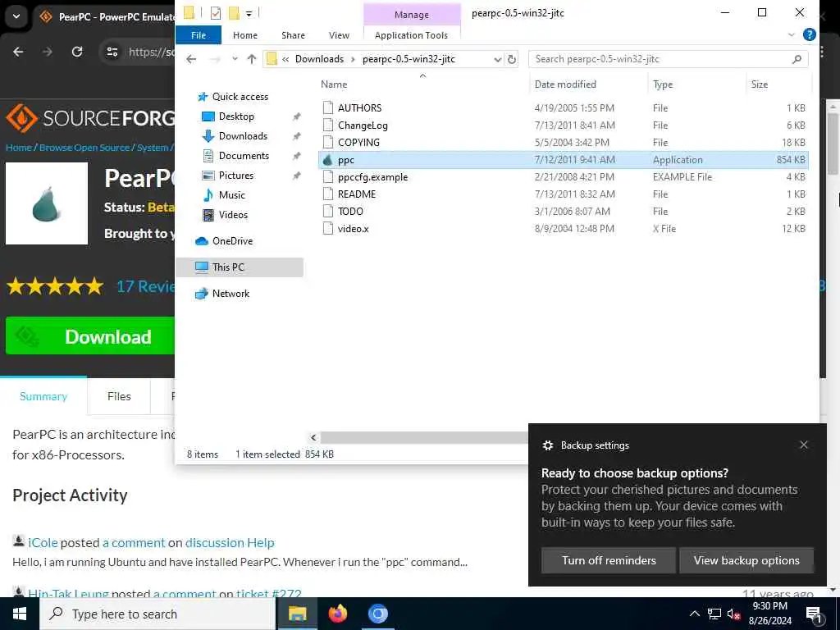Switch to View ribbon tab

[339, 34]
